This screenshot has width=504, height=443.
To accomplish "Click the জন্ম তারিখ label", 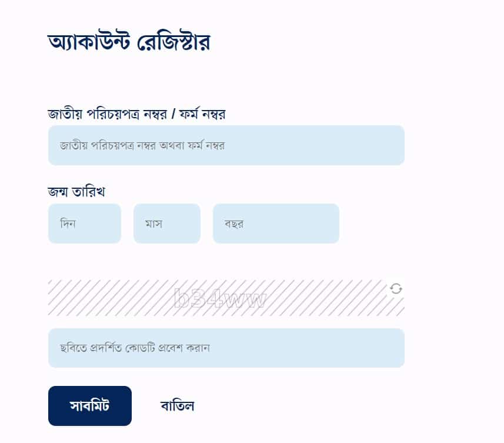I will (76, 192).
